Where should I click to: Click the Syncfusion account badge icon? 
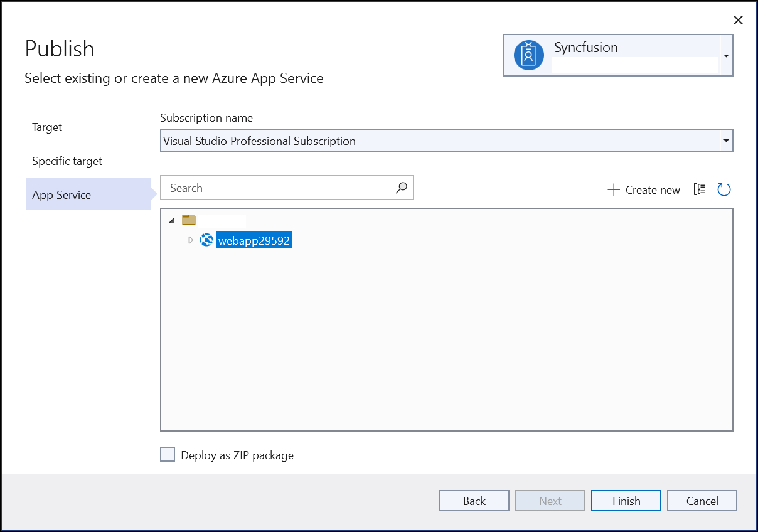tap(528, 55)
